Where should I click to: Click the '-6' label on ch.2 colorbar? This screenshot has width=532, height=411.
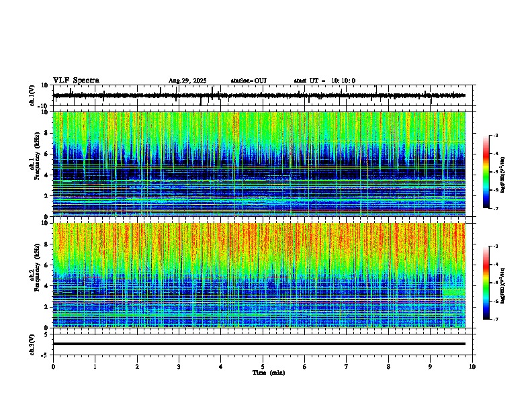click(x=496, y=301)
